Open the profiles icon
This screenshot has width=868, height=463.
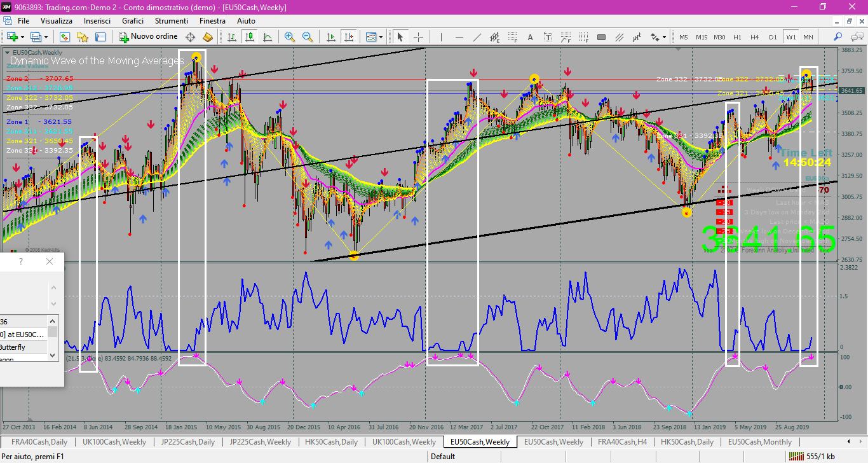[35, 37]
